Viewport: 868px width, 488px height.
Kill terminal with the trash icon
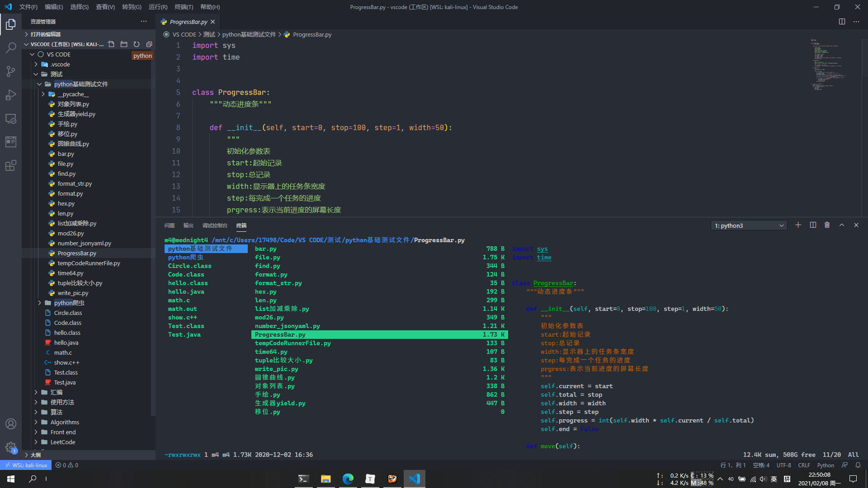(x=827, y=225)
